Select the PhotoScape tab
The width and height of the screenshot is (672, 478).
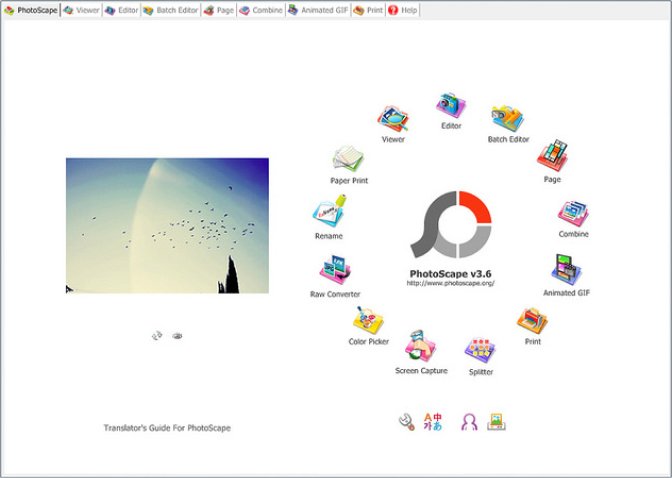(31, 10)
